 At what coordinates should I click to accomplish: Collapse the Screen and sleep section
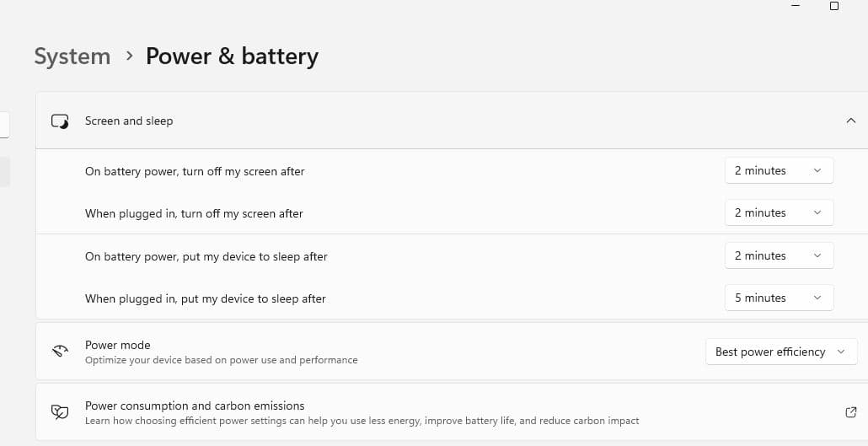pos(850,121)
